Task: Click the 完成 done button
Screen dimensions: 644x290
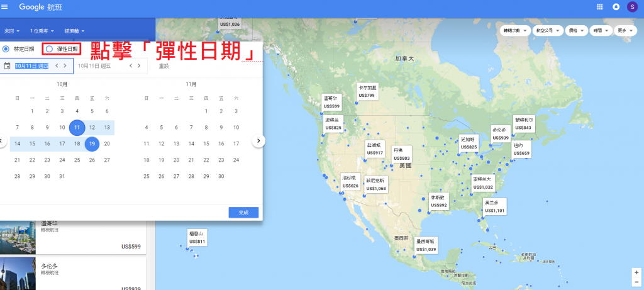Action: [x=243, y=213]
